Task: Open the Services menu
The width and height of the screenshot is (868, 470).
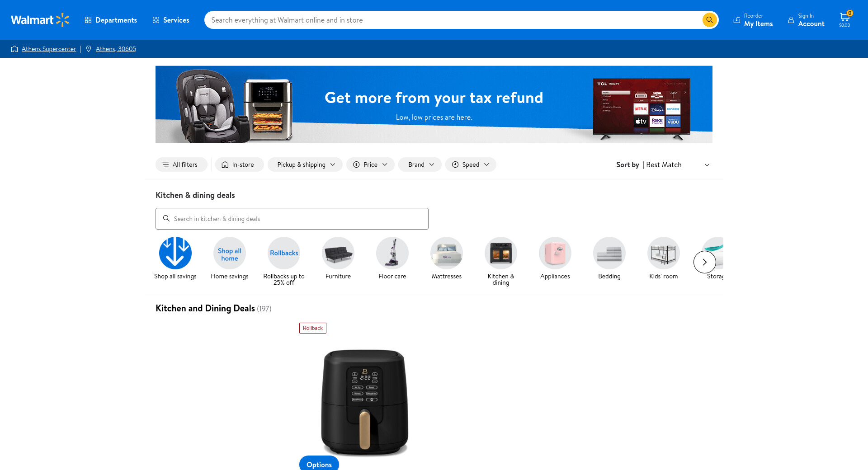Action: pos(171,20)
